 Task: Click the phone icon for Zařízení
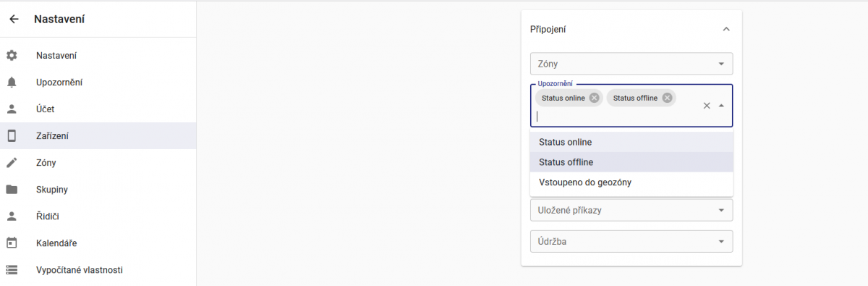(12, 136)
